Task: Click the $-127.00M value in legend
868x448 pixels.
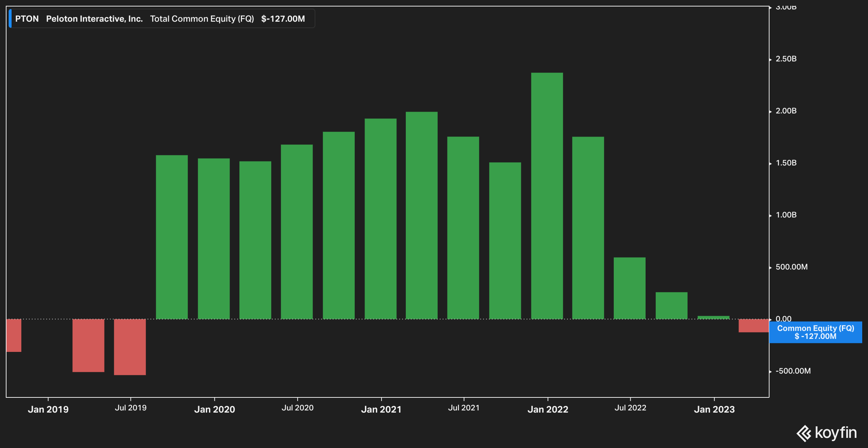Action: 283,19
